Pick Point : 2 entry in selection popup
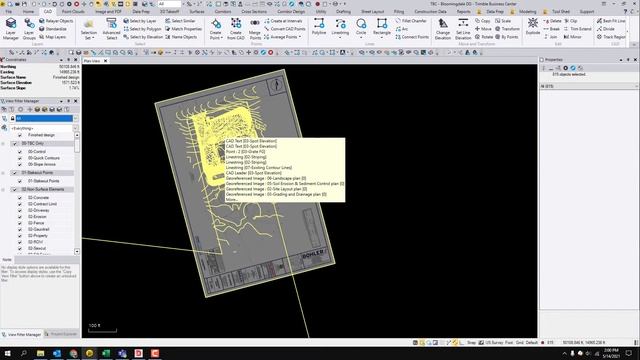 click(x=245, y=151)
